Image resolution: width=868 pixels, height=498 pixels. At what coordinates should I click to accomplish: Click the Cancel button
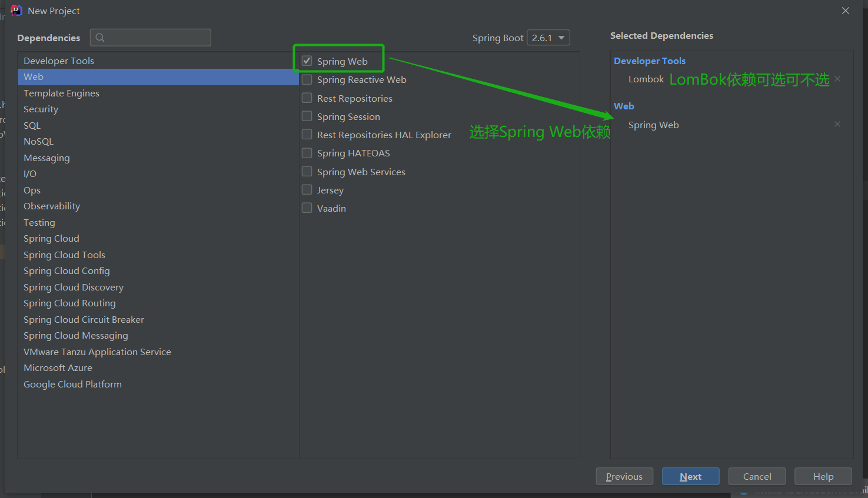757,476
